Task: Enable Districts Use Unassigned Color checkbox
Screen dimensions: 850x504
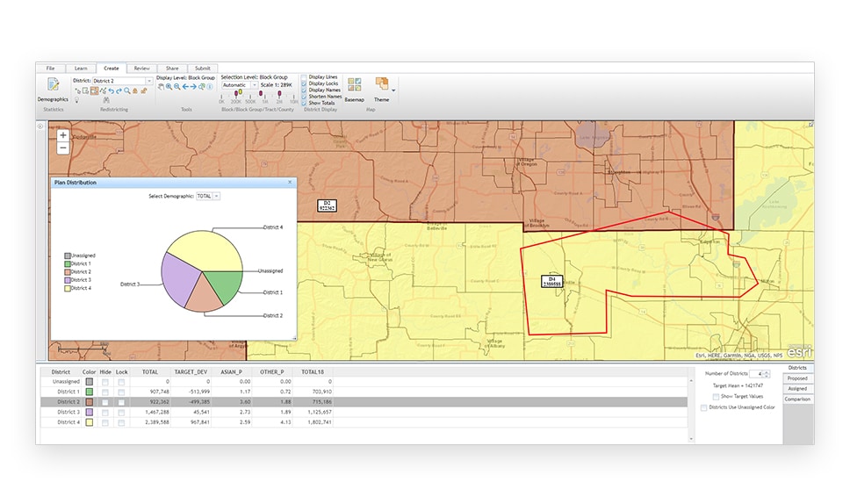Action: click(703, 407)
